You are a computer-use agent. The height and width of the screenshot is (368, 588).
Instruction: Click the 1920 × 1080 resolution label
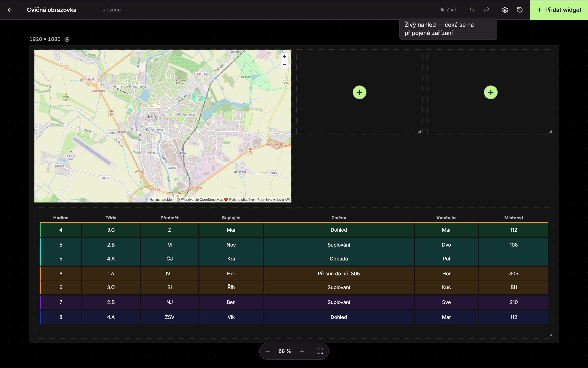(45, 39)
